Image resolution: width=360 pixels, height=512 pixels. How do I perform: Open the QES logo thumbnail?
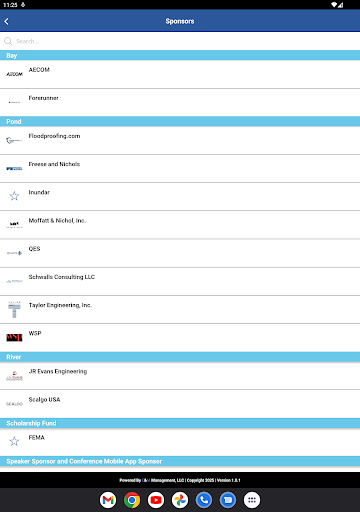click(x=14, y=253)
